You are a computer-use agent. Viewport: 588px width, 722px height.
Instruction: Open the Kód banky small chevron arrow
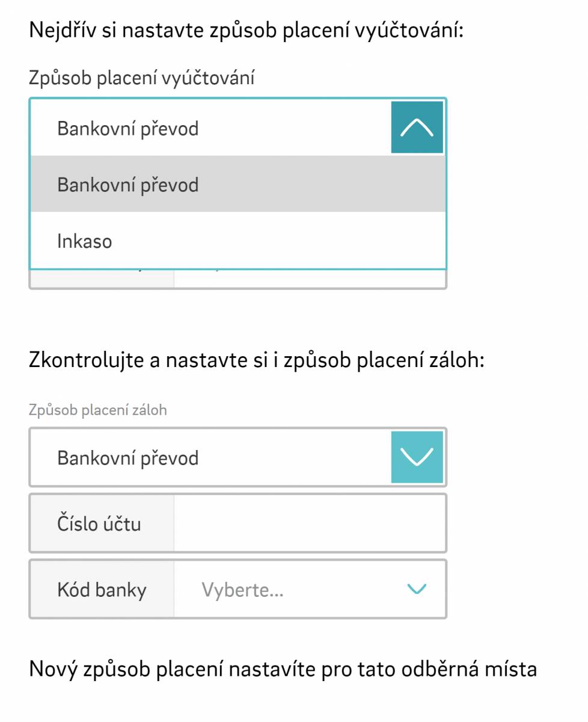point(417,589)
